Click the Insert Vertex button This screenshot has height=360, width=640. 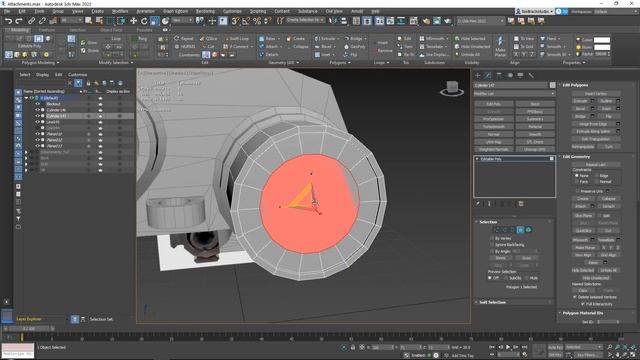(596, 93)
